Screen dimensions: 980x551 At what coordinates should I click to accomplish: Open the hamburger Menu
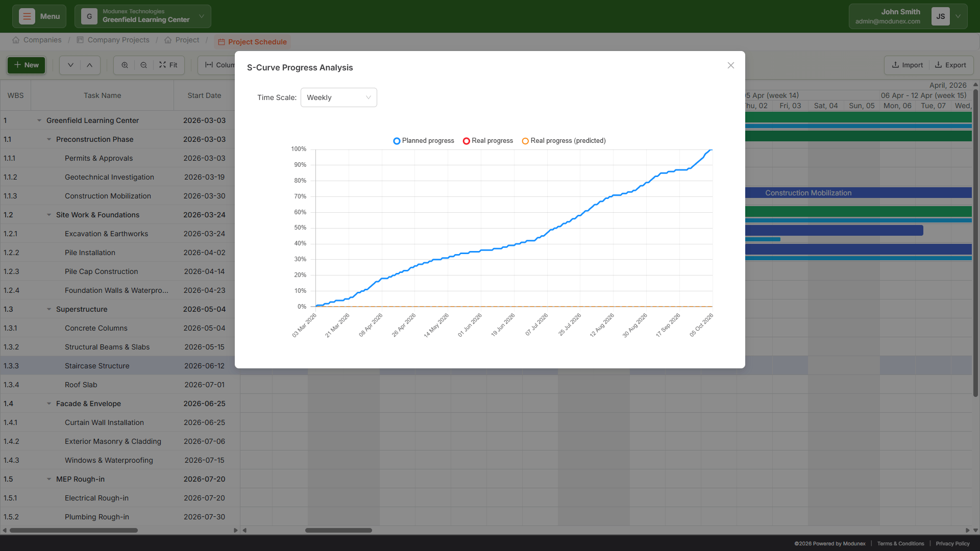pos(39,16)
